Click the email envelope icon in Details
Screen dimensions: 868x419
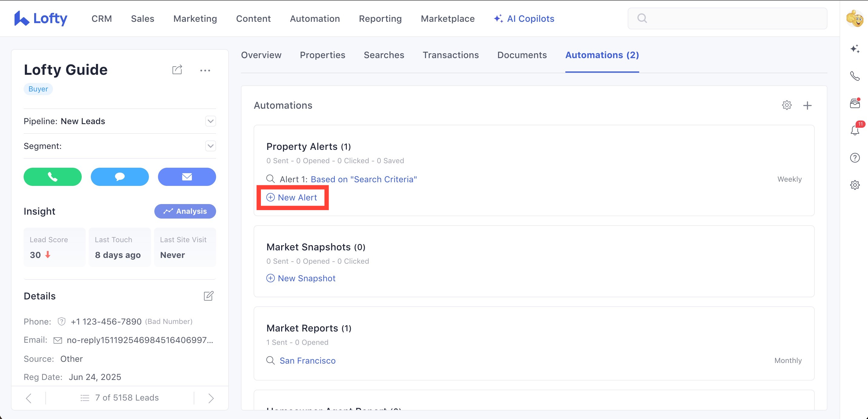(x=58, y=340)
